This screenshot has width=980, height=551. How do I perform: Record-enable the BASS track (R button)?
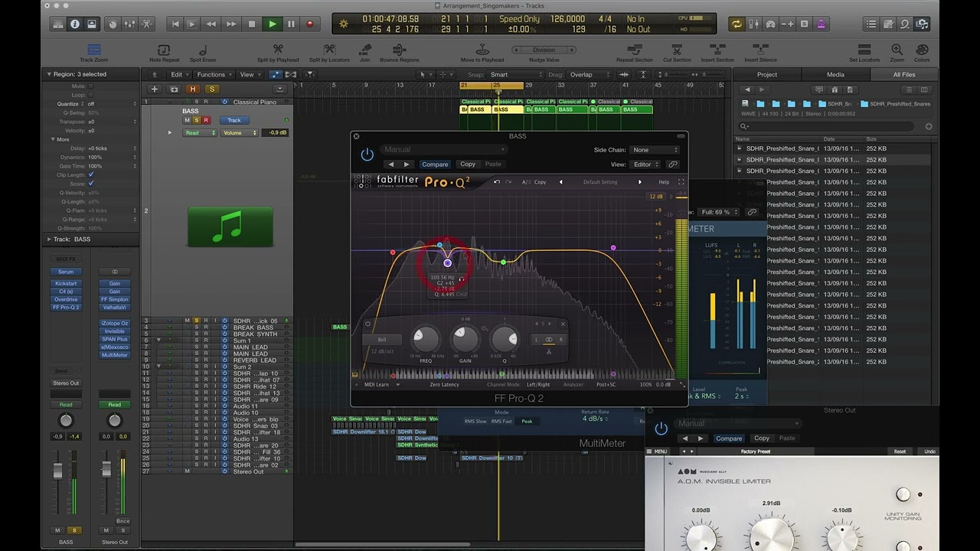coord(205,120)
